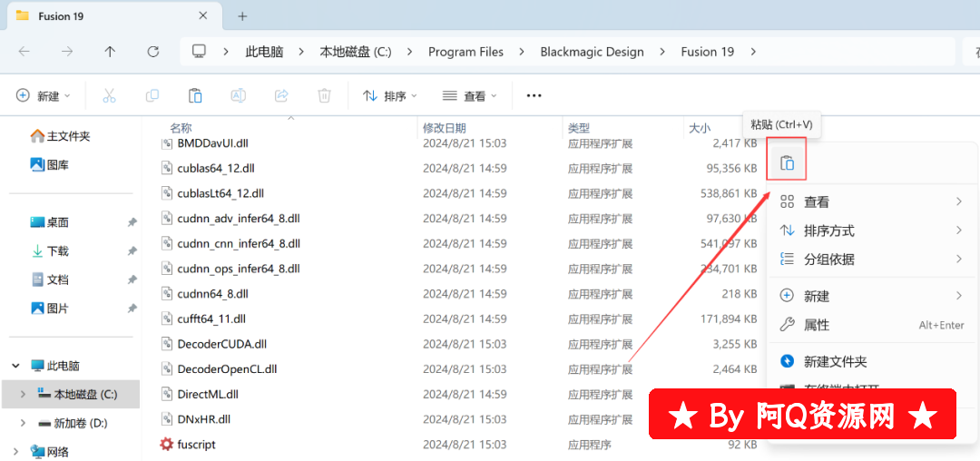Choose 新建文件夹 in the context menu
This screenshot has width=980, height=461.
(872, 361)
